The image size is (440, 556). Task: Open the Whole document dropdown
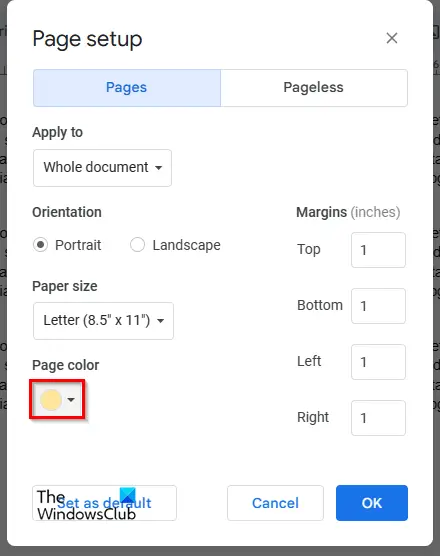(102, 168)
